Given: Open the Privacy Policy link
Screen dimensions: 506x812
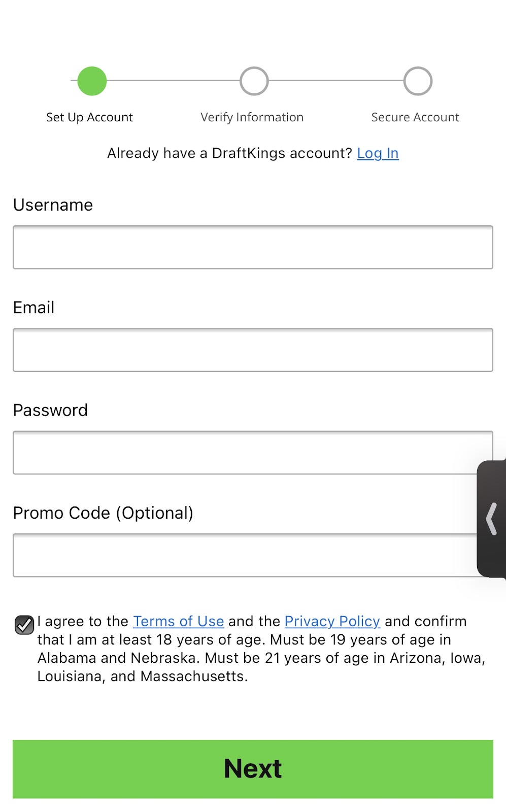Looking at the screenshot, I should tap(332, 621).
